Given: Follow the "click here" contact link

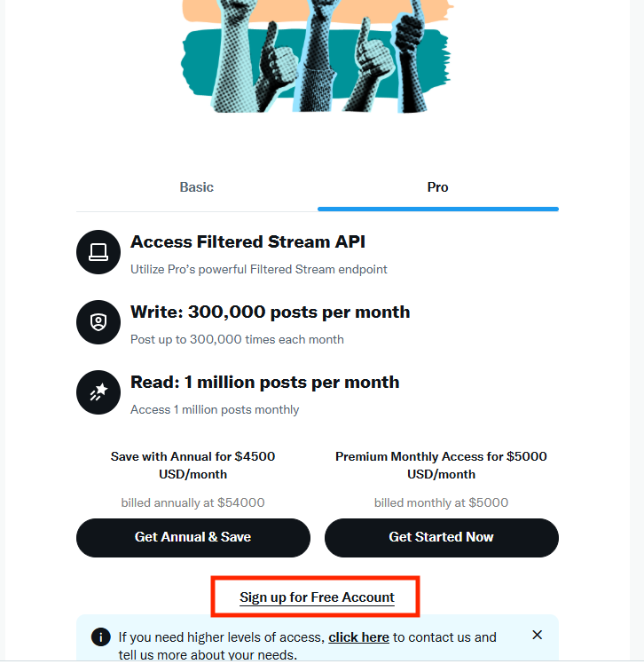Looking at the screenshot, I should click(x=358, y=637).
